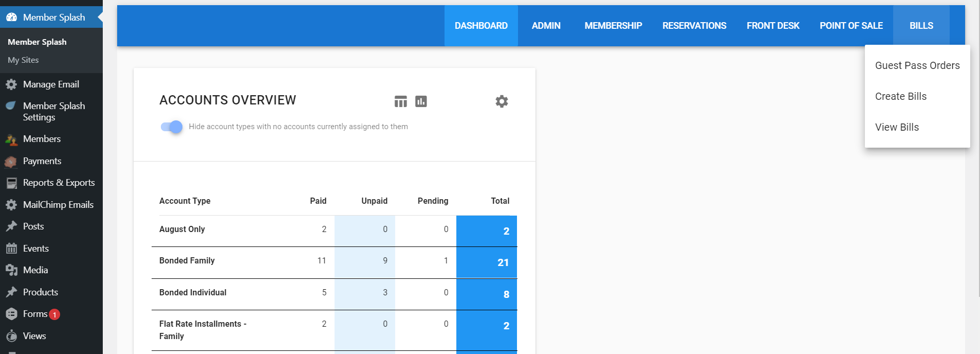Switch Accounts Overview to bar chart icon
The image size is (980, 354).
pyautogui.click(x=421, y=101)
